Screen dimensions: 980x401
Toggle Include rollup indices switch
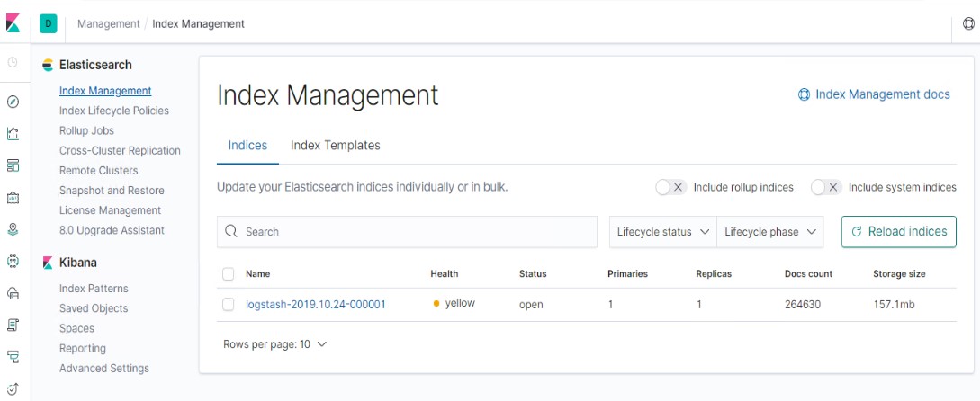coord(671,187)
